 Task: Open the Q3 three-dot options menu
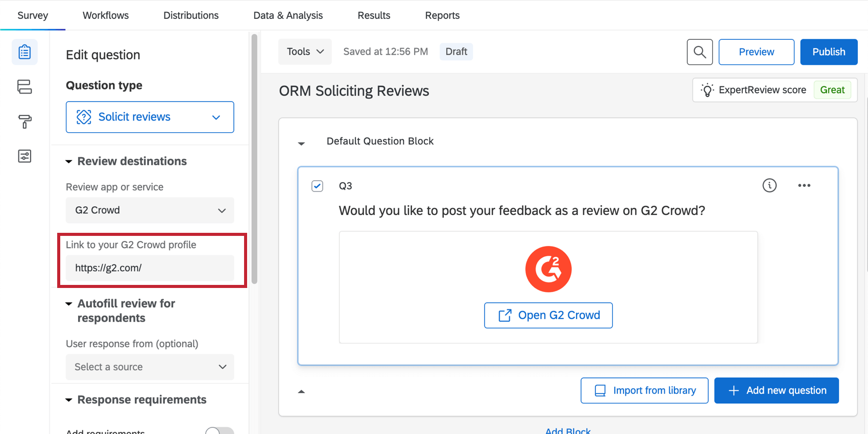coord(804,185)
